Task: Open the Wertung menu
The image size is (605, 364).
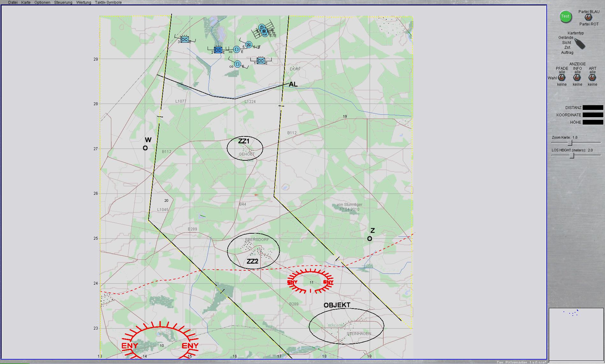Action: (x=84, y=3)
